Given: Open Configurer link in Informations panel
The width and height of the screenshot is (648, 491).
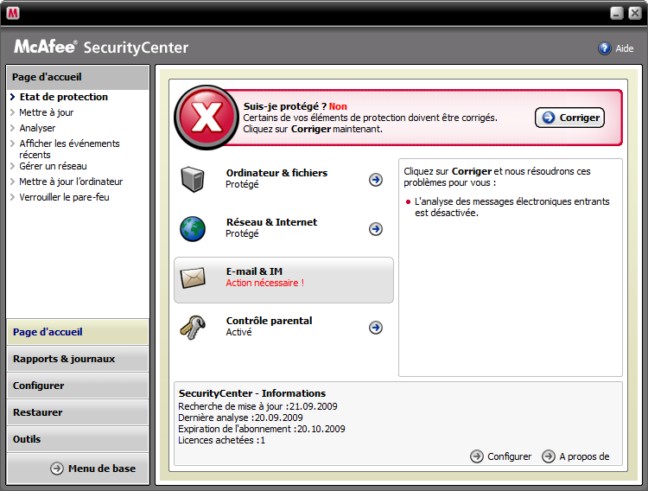Looking at the screenshot, I should (509, 456).
